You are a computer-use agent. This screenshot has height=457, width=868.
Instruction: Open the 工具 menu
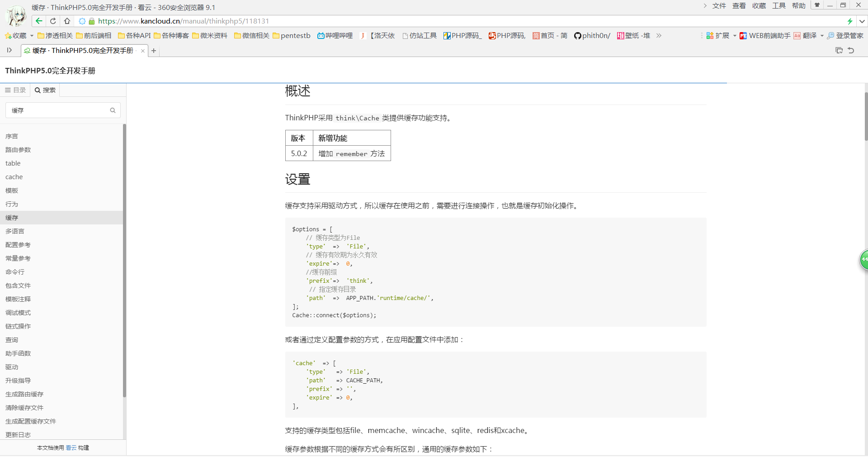click(778, 6)
